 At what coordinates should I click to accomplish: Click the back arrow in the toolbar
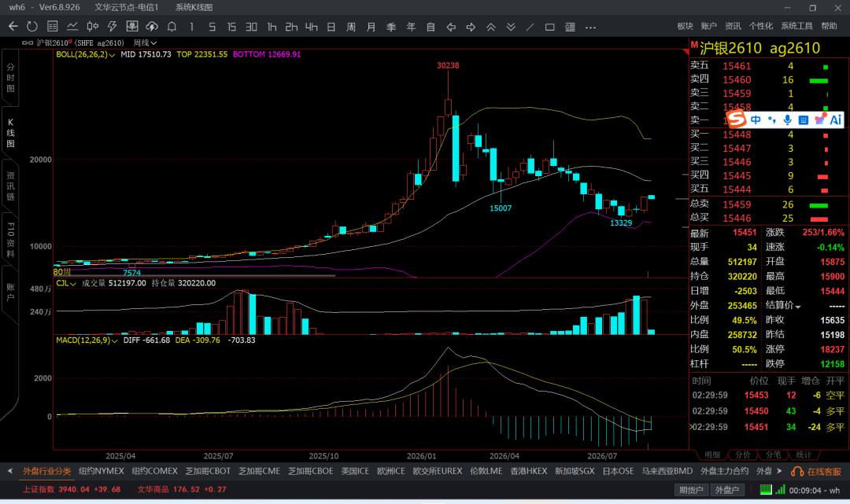(x=13, y=27)
